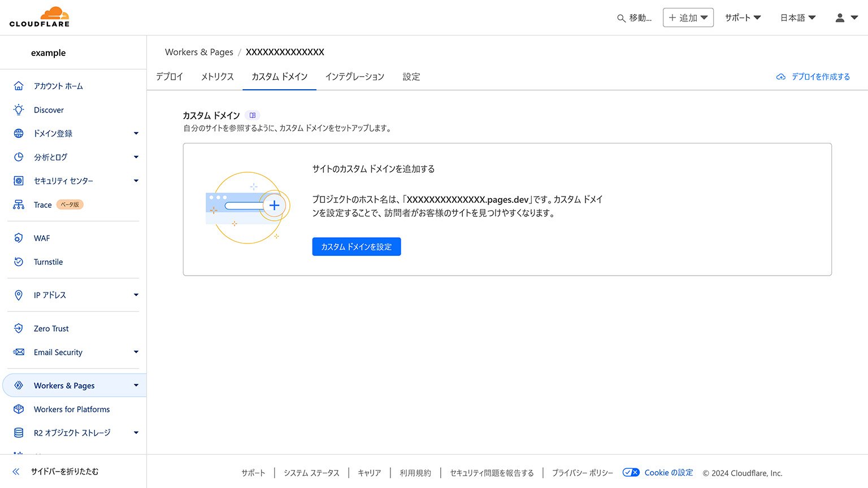Open the 日本語 language dropdown
Image resolution: width=868 pixels, height=488 pixels.
tap(798, 18)
